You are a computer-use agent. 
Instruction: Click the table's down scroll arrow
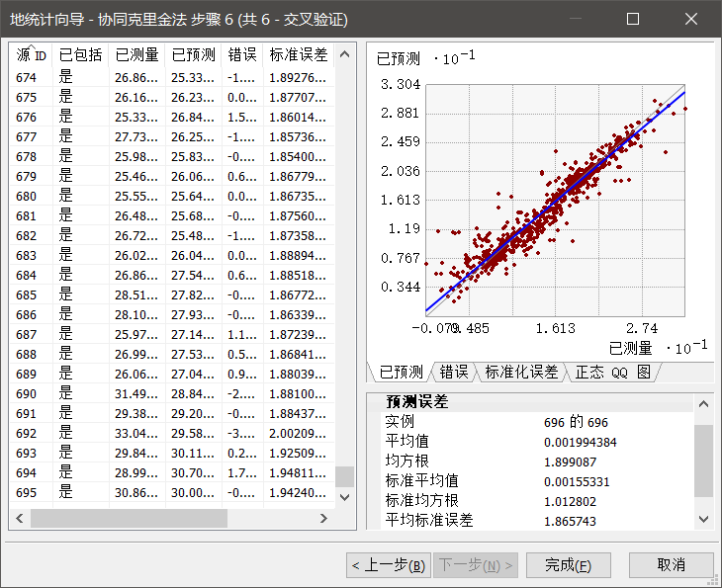(x=344, y=497)
